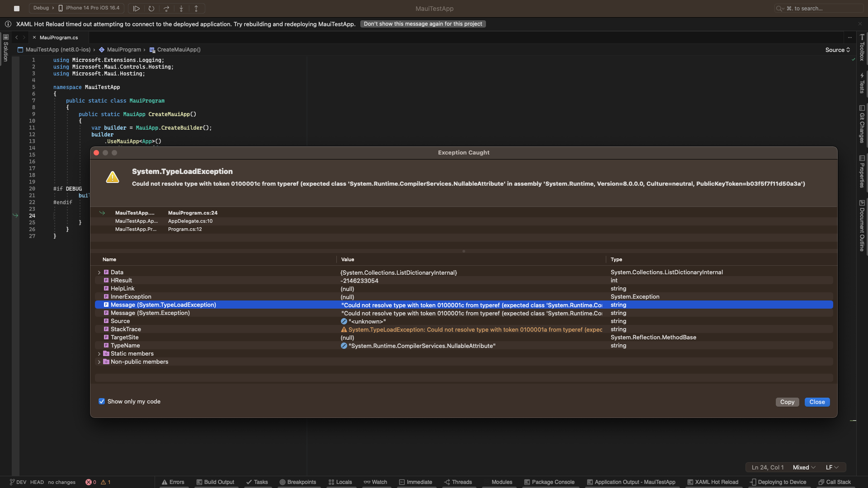
Task: Expand the Static members row
Action: (99, 354)
